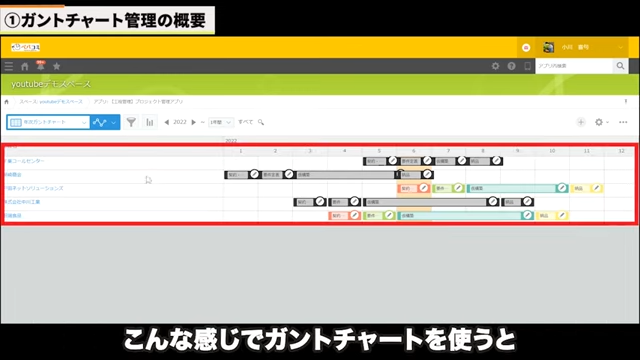This screenshot has width=640, height=360.
Task: Open the last row record link ending 食品
Action: click(x=13, y=216)
